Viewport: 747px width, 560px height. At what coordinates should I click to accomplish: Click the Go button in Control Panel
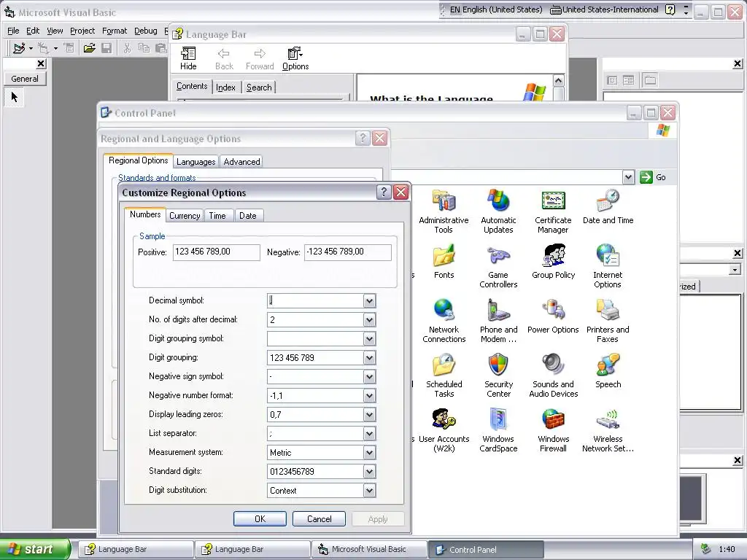coord(653,177)
